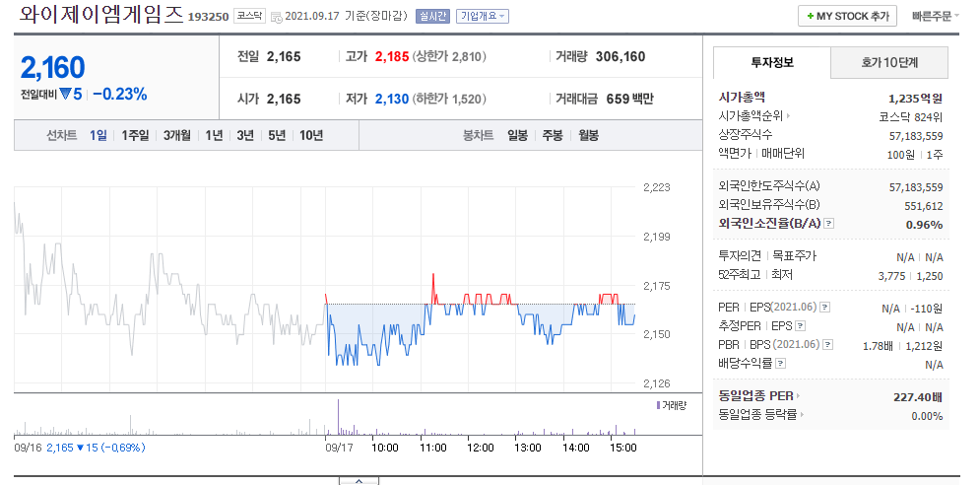Image resolution: width=980 pixels, height=485 pixels.
Task: Select the 1년 line chart period
Action: pyautogui.click(x=214, y=135)
